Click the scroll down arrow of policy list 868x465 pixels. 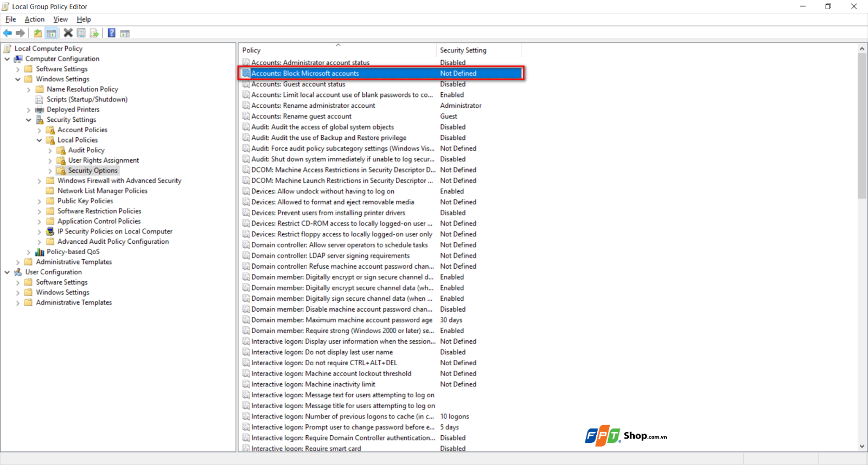pyautogui.click(x=862, y=447)
